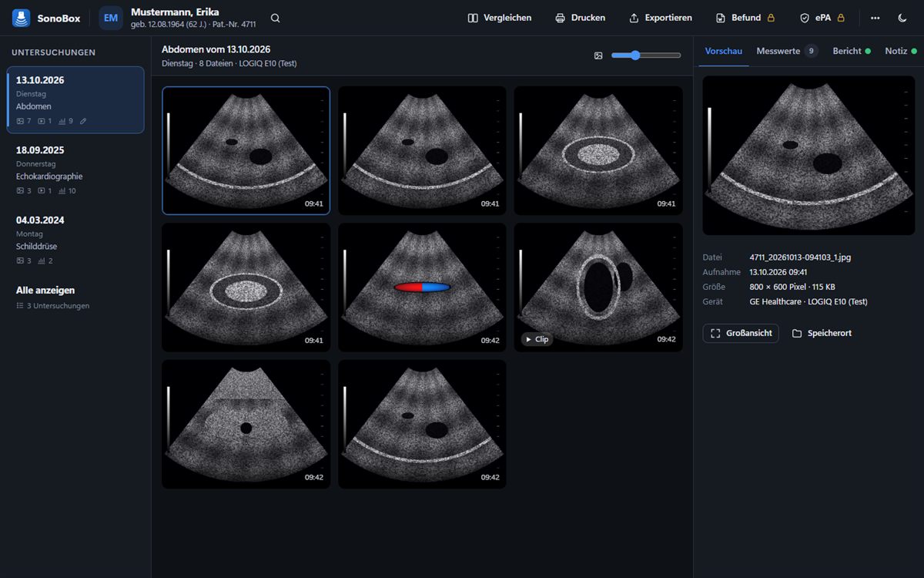This screenshot has width=924, height=578.
Task: Open the Speicherort link
Action: click(x=822, y=333)
